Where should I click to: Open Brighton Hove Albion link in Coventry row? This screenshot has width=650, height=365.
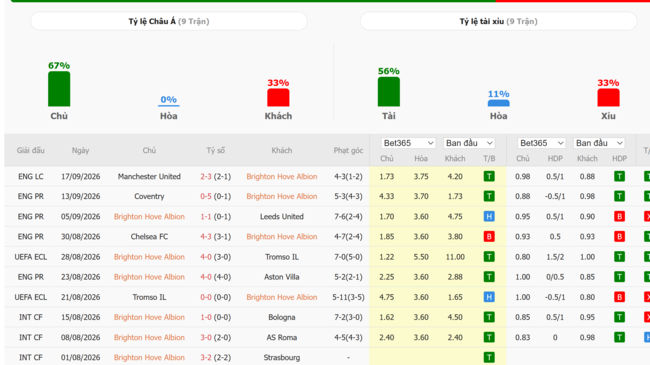pyautogui.click(x=282, y=196)
